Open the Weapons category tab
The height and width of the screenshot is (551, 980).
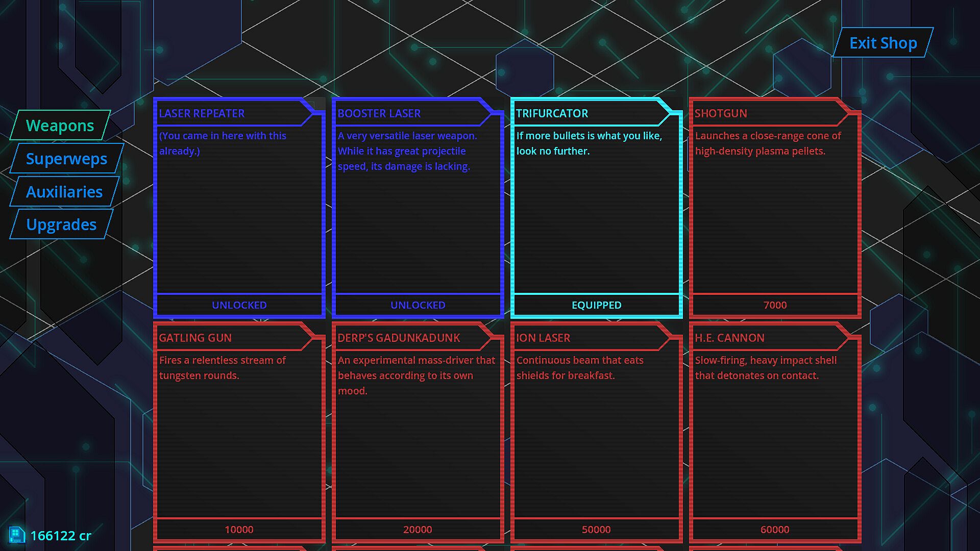(60, 126)
